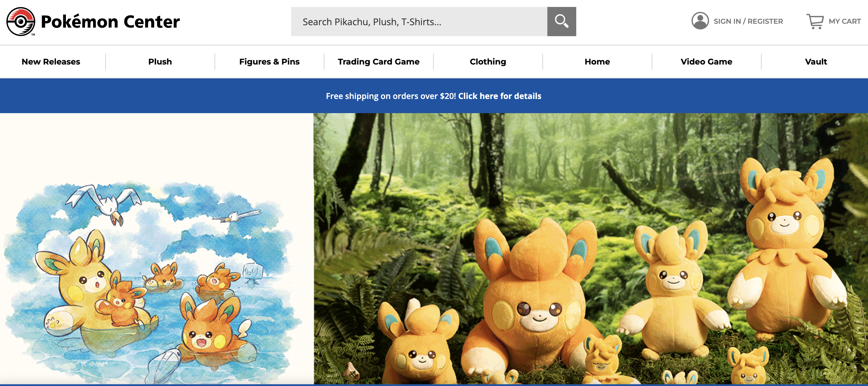Go to the Video Game menu

click(x=706, y=62)
